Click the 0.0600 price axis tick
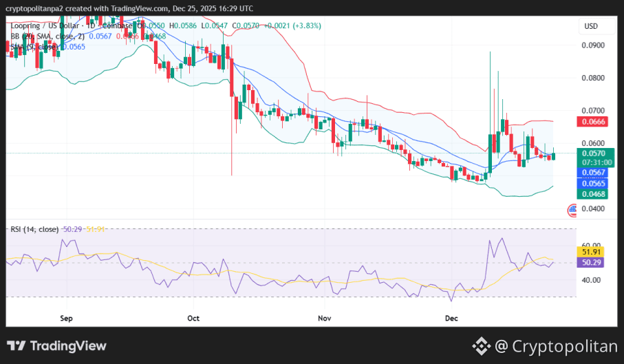Viewport: 624px width, 364px height. click(593, 143)
